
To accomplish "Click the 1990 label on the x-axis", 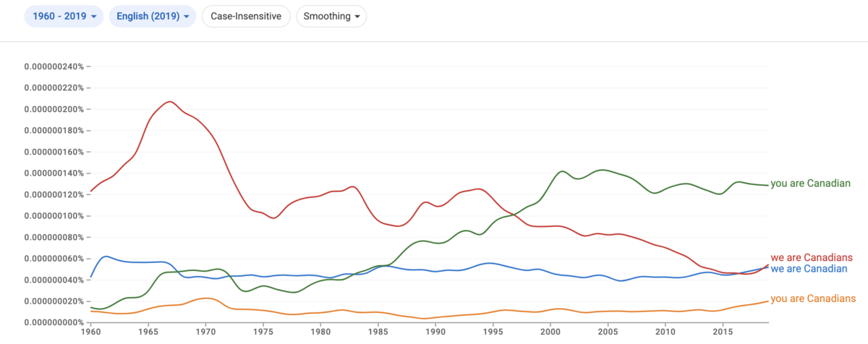I will [435, 332].
